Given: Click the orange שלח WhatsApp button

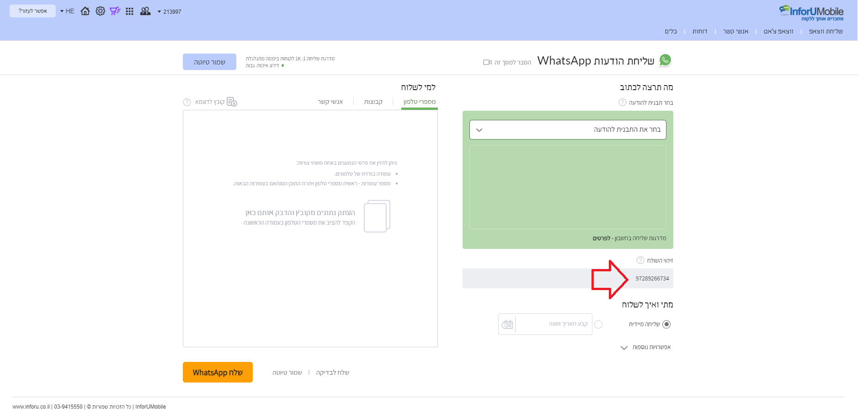Looking at the screenshot, I should pyautogui.click(x=218, y=372).
